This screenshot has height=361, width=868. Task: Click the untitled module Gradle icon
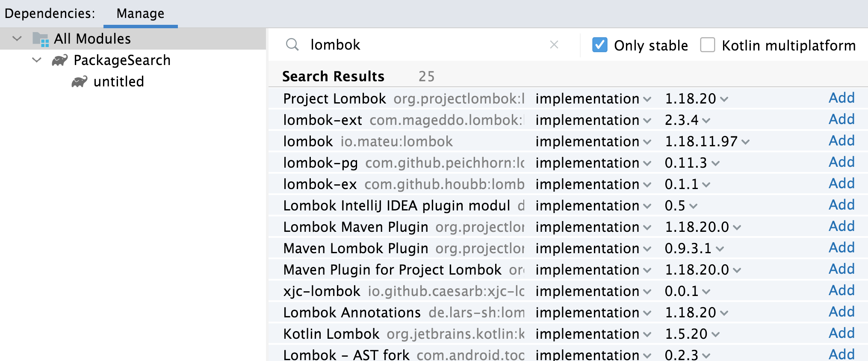click(80, 82)
